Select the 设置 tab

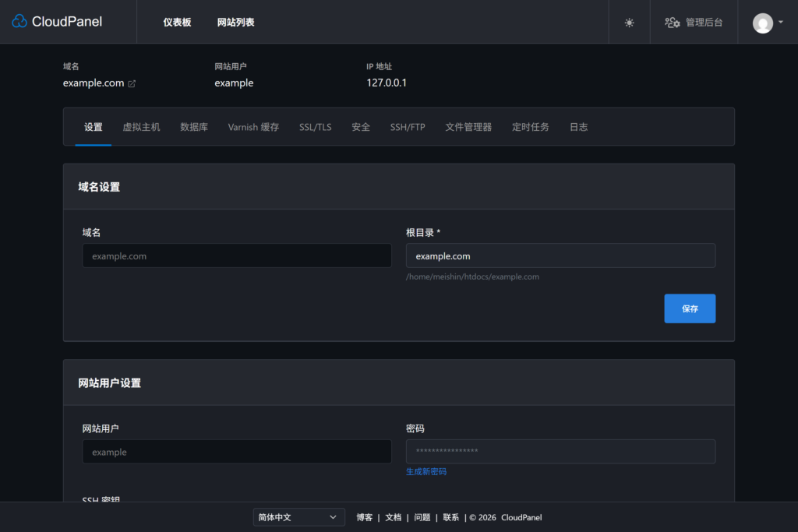[94, 127]
